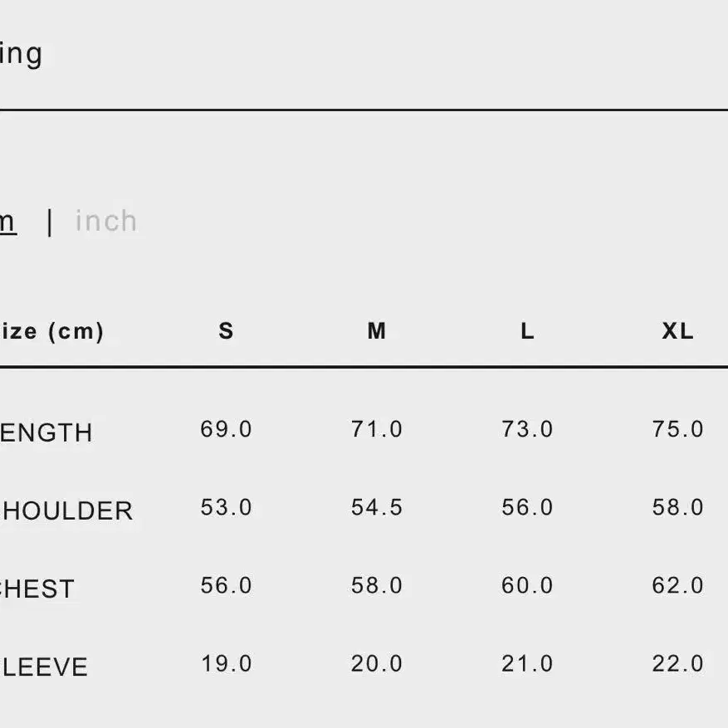Click the 56.0 shoulder value for L
This screenshot has height=728, width=728.
click(527, 507)
